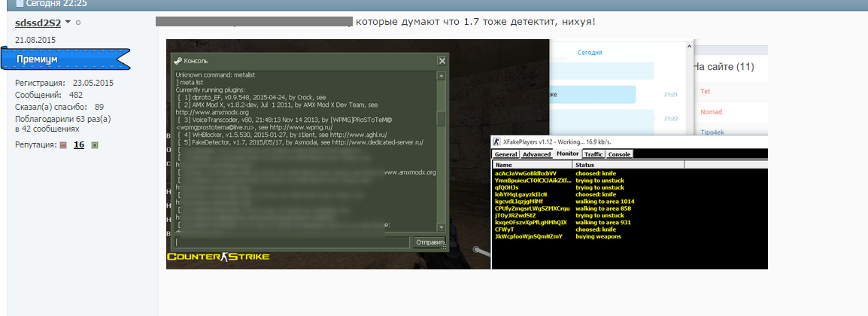Click console line 'Unknown command: metalist'
This screenshot has height=316, width=868.
point(215,74)
